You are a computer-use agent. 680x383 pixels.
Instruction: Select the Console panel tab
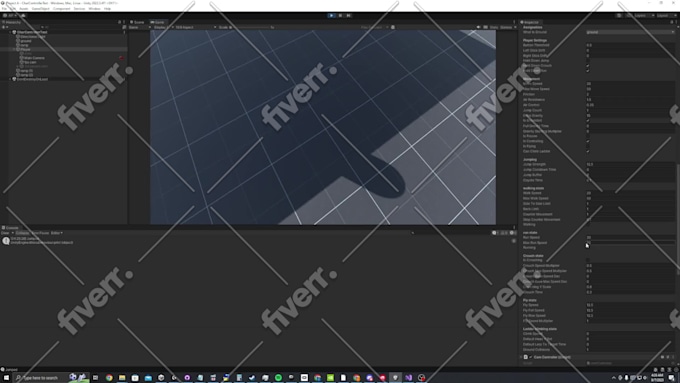click(10, 228)
